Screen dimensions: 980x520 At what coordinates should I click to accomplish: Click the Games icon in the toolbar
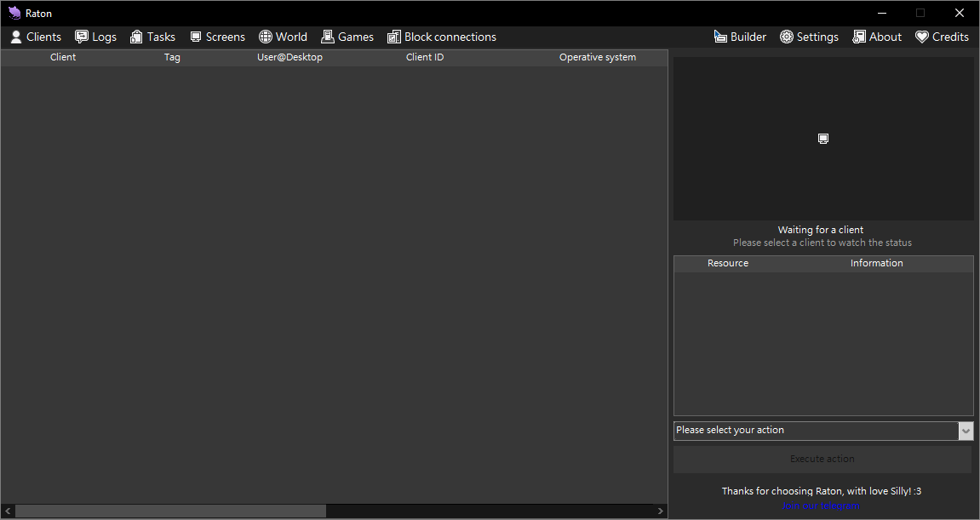coord(327,37)
